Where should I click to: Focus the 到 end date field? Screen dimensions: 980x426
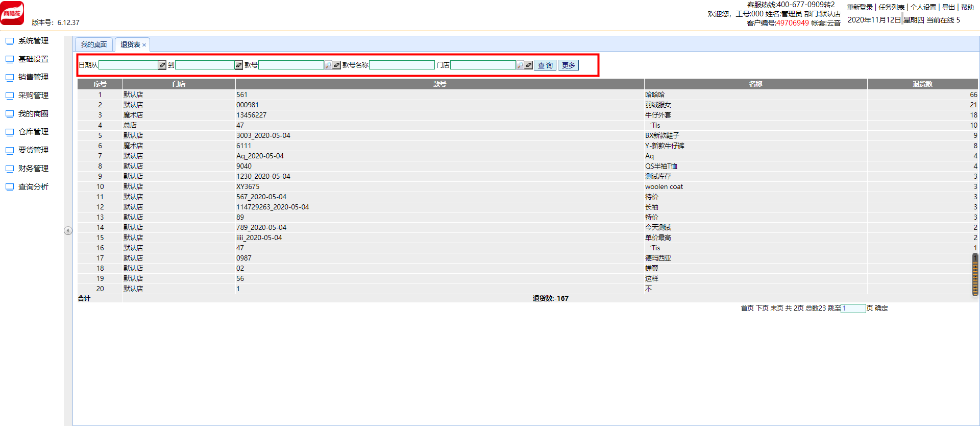tap(205, 65)
